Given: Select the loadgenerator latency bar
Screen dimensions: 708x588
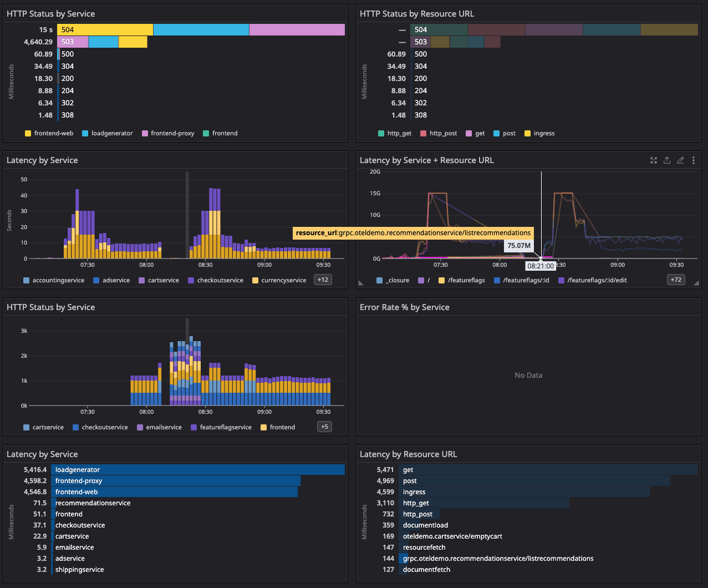Looking at the screenshot, I should point(198,470).
